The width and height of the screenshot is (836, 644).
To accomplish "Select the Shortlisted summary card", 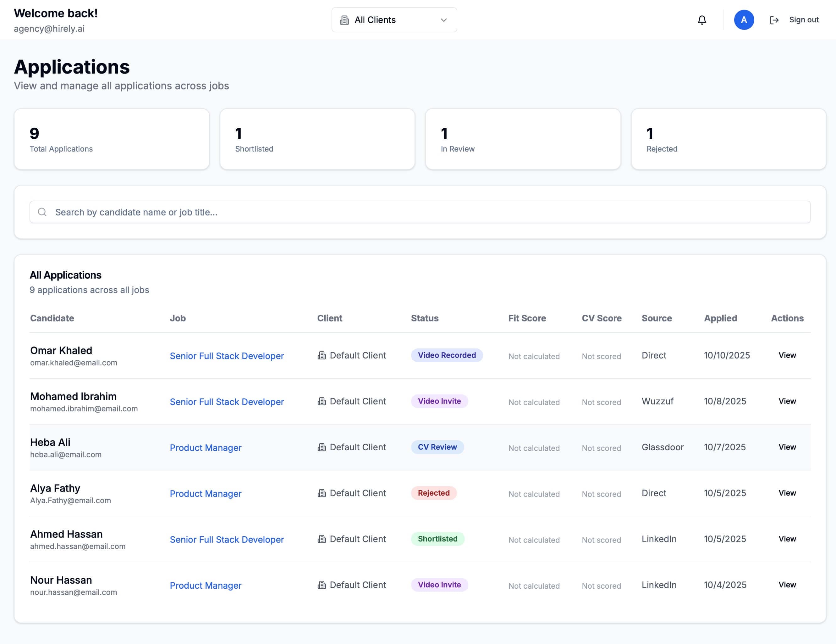I will point(317,139).
